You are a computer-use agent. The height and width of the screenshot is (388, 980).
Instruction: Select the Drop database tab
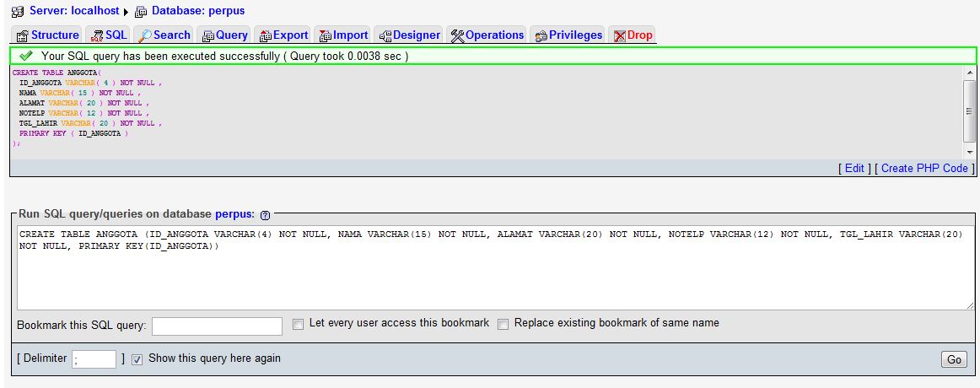pyautogui.click(x=633, y=35)
